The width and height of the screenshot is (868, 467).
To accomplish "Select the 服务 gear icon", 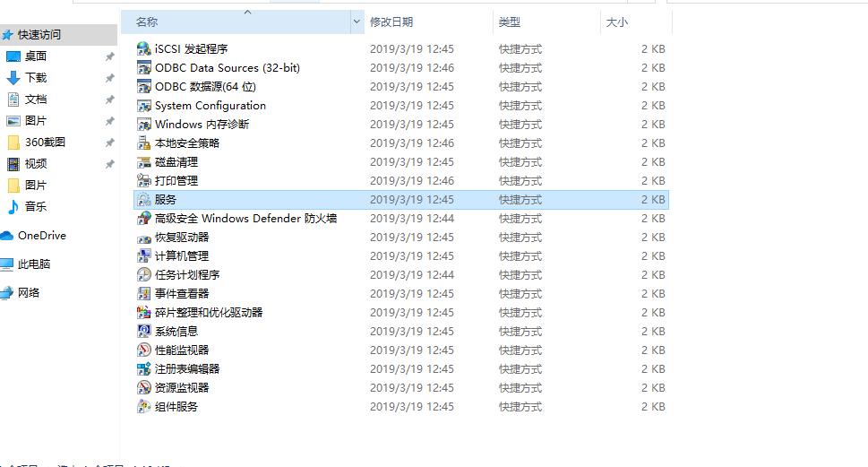I will click(x=144, y=199).
